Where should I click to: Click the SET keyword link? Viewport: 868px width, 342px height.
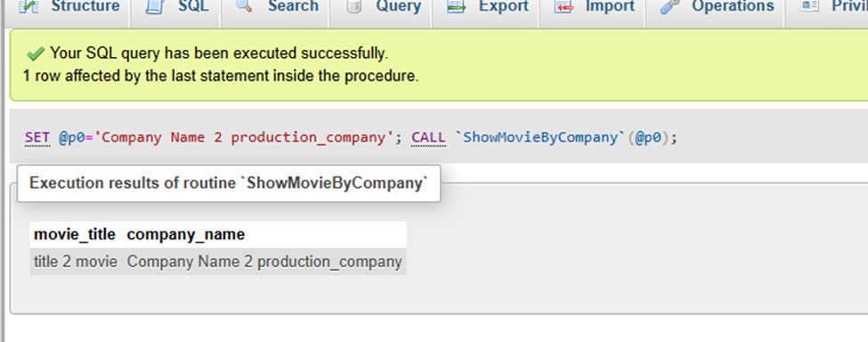tap(37, 138)
